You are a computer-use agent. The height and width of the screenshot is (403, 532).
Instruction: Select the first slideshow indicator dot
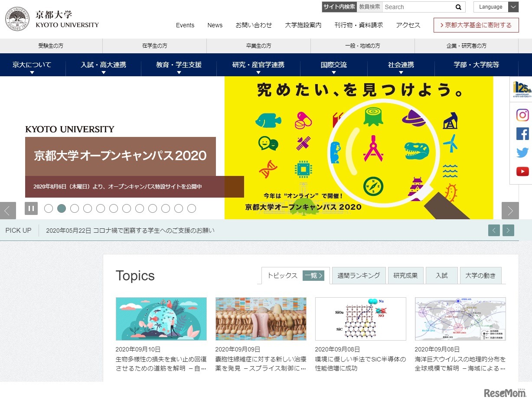click(49, 208)
